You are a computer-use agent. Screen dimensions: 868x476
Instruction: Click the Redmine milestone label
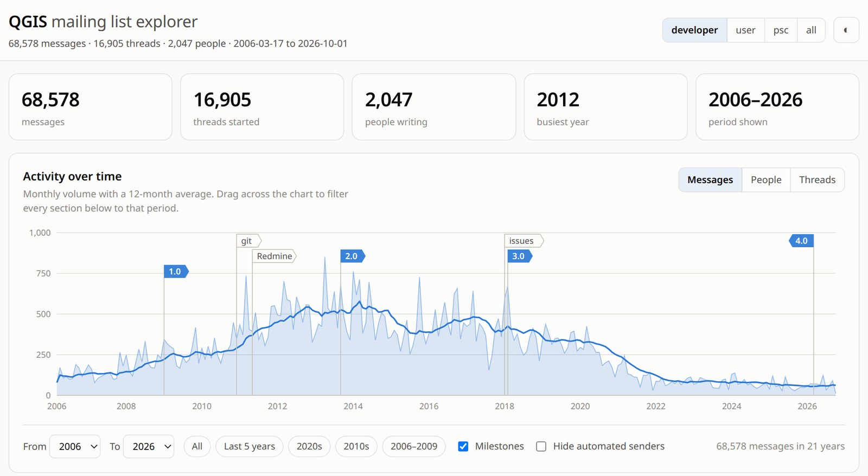click(x=274, y=256)
